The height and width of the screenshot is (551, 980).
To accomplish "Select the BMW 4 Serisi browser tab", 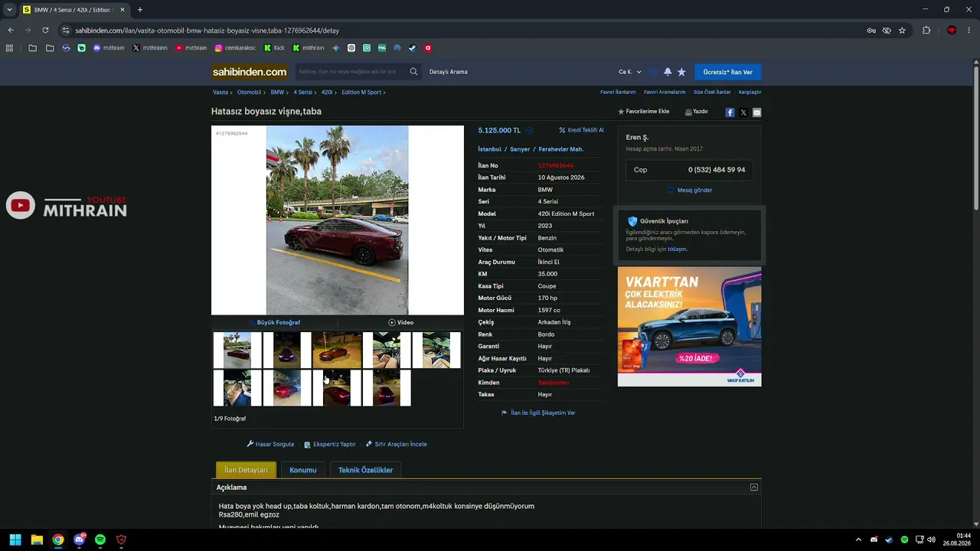I will tap(73, 10).
